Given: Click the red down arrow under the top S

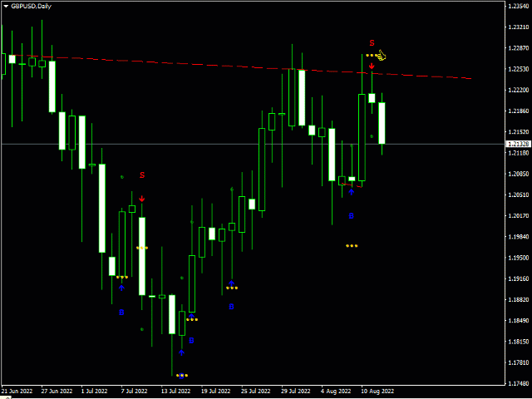Looking at the screenshot, I should coord(372,65).
